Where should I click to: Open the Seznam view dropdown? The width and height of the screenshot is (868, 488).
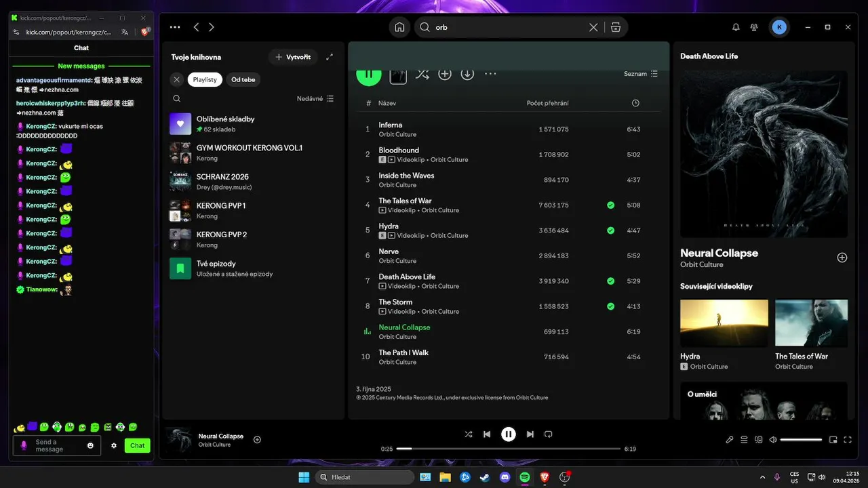pos(641,74)
